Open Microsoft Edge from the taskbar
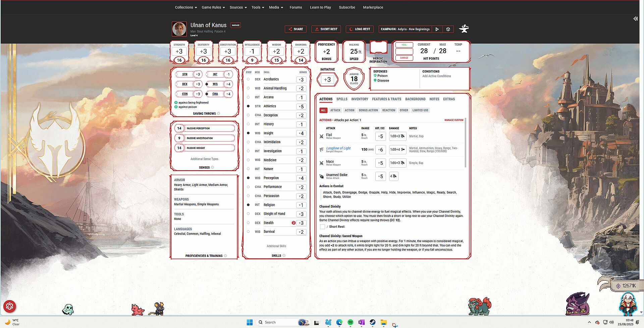This screenshot has width=644, height=328. (339, 322)
